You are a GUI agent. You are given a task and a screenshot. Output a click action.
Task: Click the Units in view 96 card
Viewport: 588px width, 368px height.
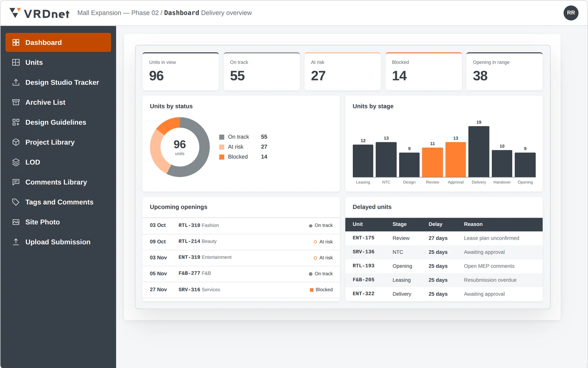(180, 71)
